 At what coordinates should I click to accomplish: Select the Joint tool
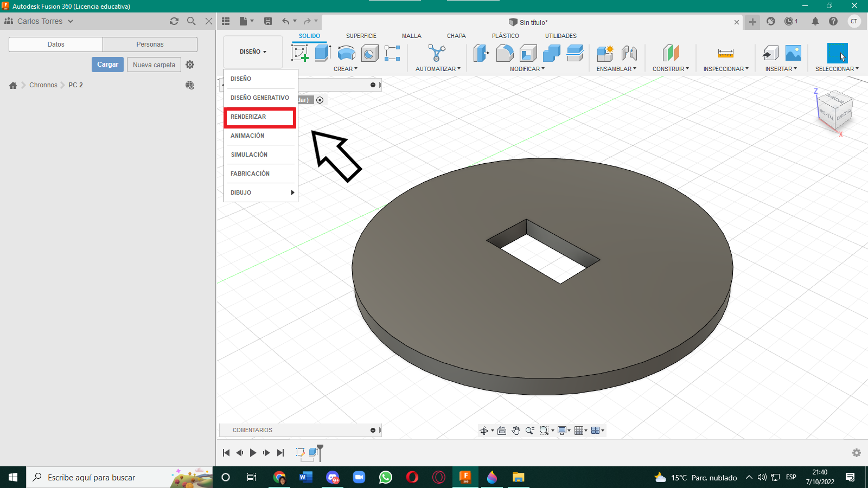pyautogui.click(x=629, y=53)
